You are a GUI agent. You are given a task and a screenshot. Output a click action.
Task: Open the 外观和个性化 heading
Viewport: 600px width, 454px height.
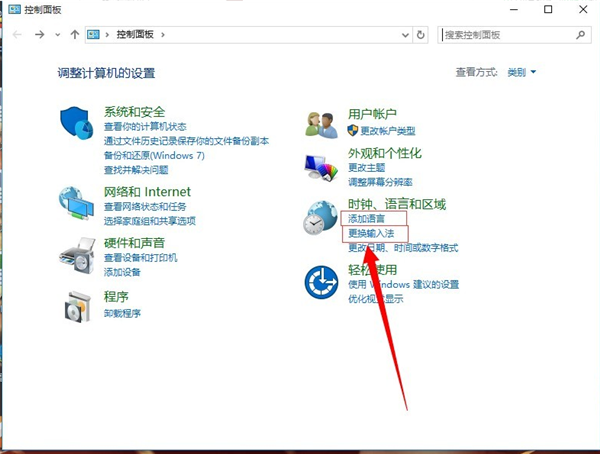pos(385,153)
